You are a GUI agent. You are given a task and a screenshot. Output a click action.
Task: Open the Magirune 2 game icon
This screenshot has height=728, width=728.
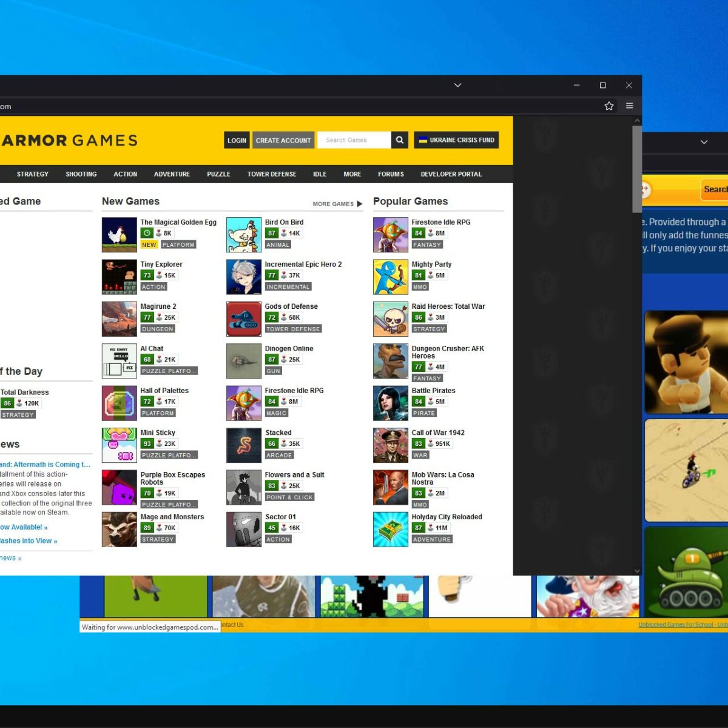119,318
